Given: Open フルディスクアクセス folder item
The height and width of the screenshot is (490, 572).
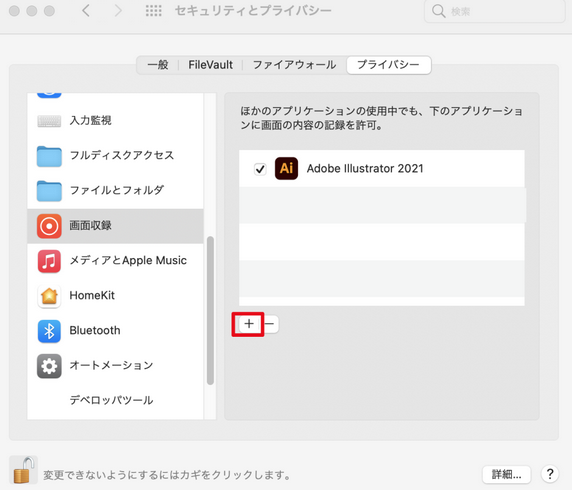Looking at the screenshot, I should click(115, 155).
